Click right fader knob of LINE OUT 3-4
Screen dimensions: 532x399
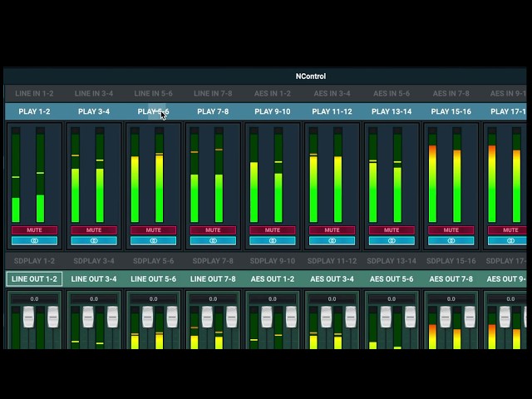click(113, 317)
